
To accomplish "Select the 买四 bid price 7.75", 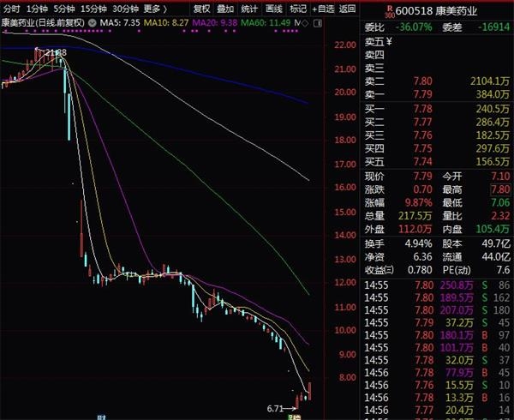I will click(x=422, y=148).
